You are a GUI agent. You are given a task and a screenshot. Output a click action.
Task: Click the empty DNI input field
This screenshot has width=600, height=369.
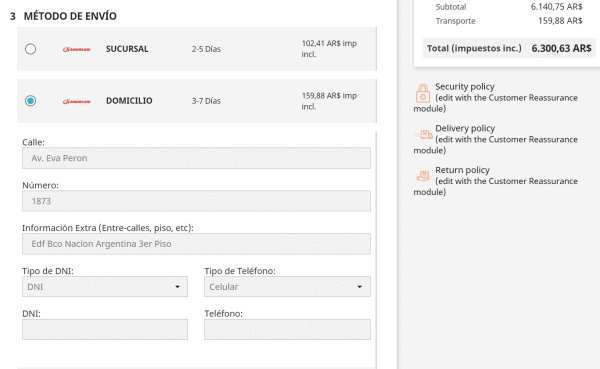tap(105, 330)
